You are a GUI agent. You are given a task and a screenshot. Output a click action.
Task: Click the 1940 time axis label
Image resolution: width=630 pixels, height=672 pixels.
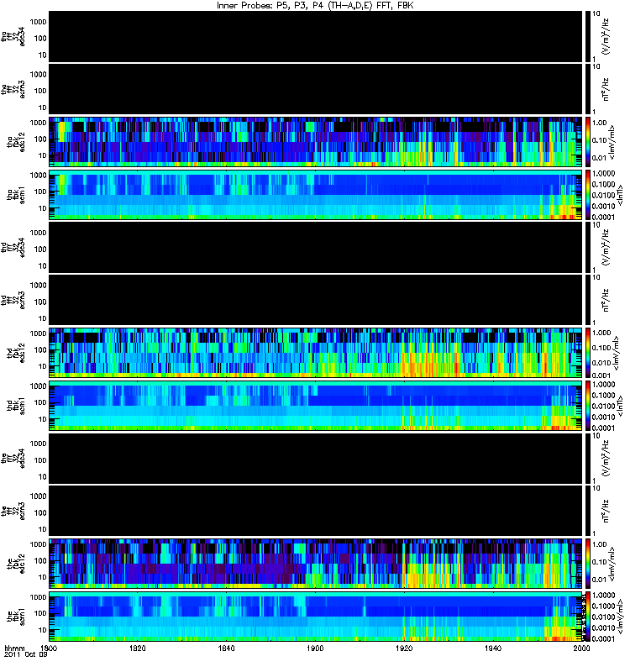click(x=493, y=648)
